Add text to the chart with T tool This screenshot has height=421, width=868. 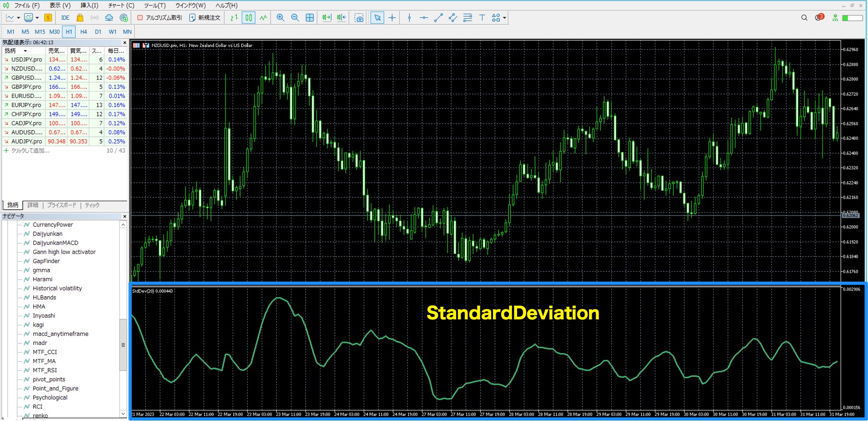tap(482, 18)
